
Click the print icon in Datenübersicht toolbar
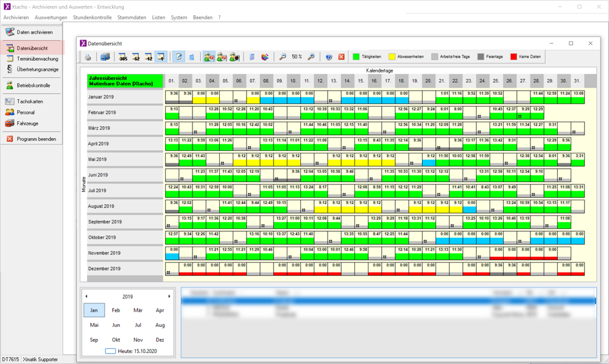[88, 57]
